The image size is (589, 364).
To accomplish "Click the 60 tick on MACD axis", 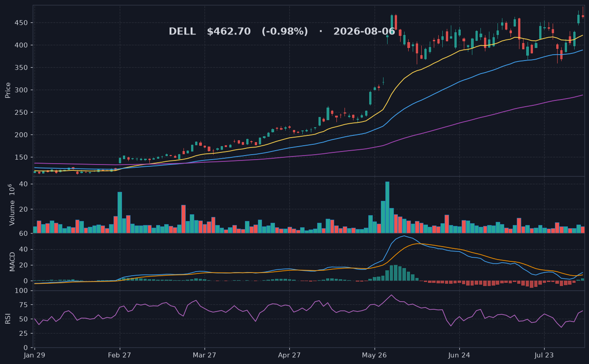I will [x=24, y=234].
